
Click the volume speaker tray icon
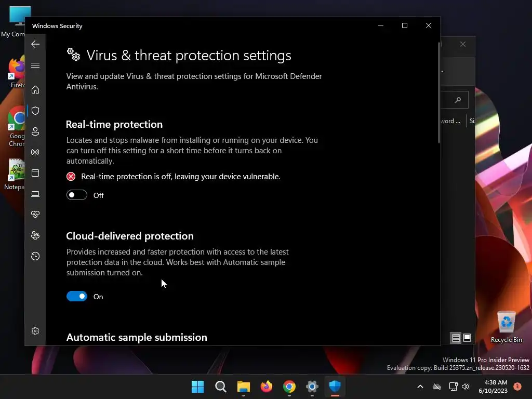[x=465, y=387]
